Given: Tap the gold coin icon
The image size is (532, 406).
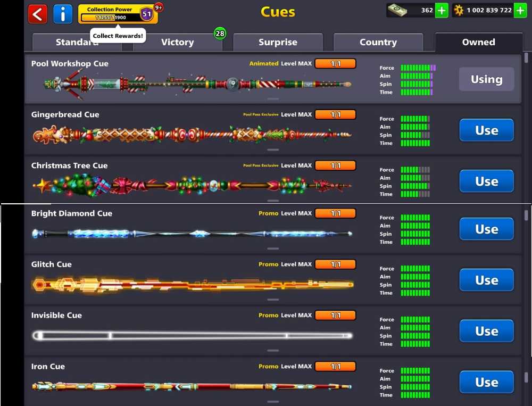Looking at the screenshot, I should click(459, 10).
